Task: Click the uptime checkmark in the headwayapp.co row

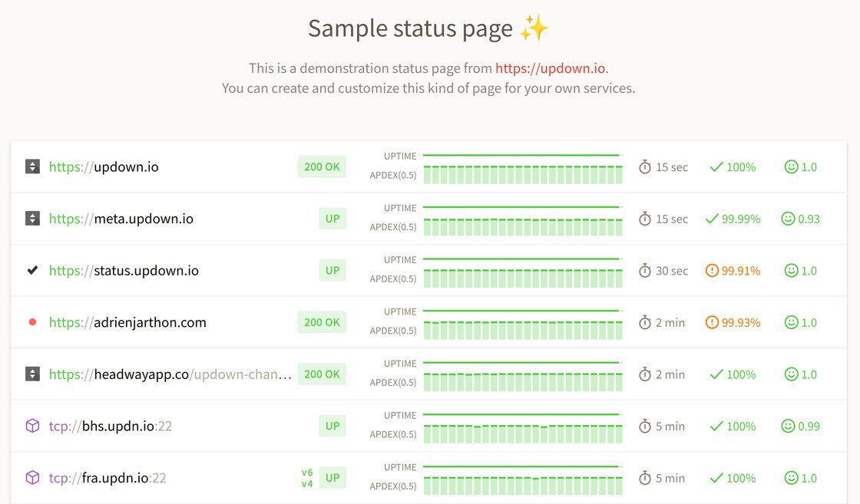Action: coord(716,374)
